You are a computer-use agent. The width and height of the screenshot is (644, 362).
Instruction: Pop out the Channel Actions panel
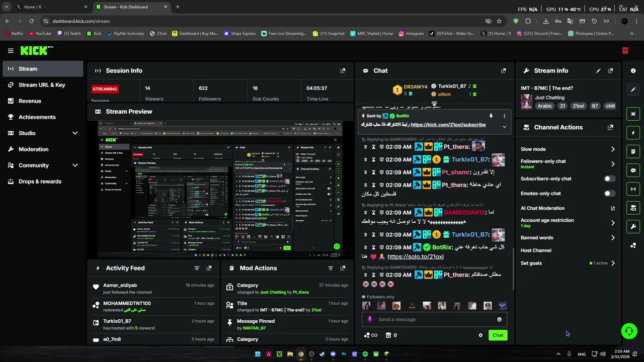(610, 128)
